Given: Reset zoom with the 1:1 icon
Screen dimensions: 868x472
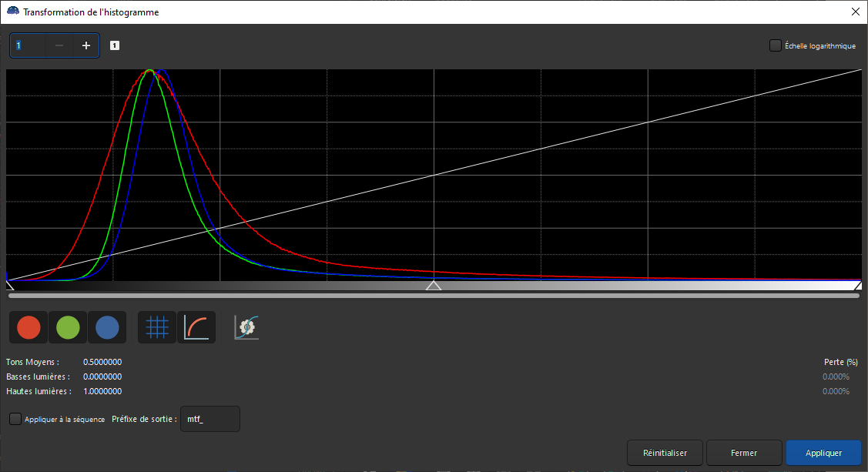Looking at the screenshot, I should pos(115,45).
